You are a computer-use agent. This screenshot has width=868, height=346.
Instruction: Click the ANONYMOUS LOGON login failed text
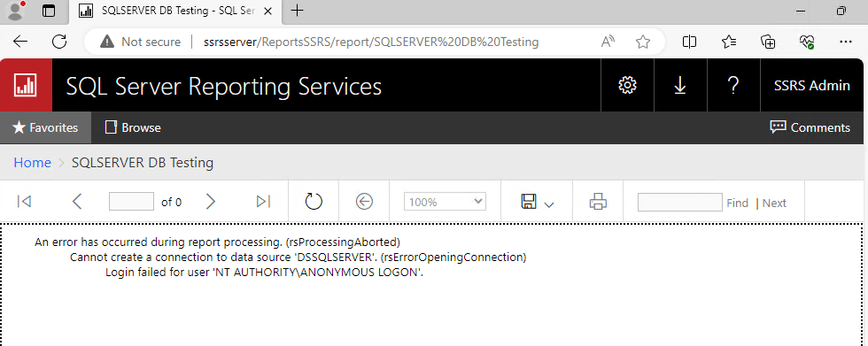pyautogui.click(x=264, y=273)
